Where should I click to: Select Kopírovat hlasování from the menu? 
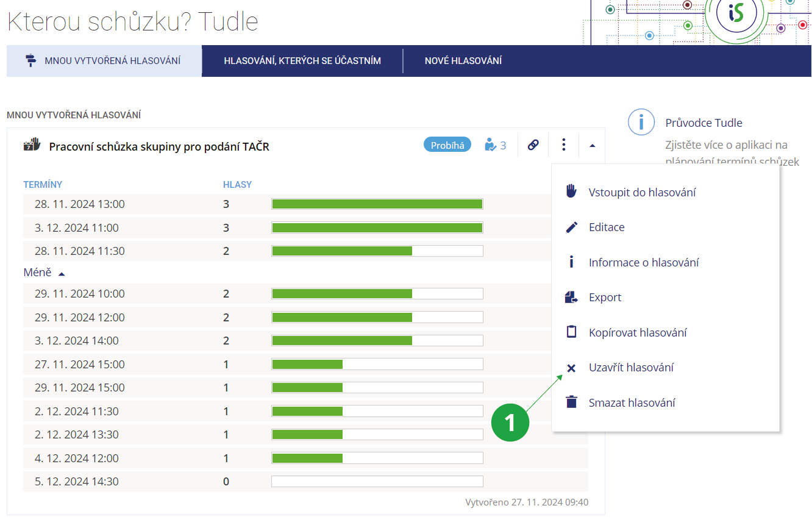point(637,332)
